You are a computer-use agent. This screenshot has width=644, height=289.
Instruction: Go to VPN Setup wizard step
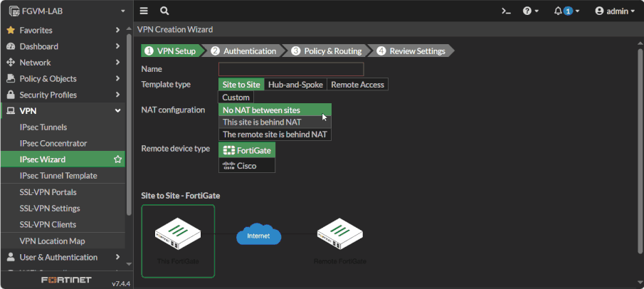(171, 51)
